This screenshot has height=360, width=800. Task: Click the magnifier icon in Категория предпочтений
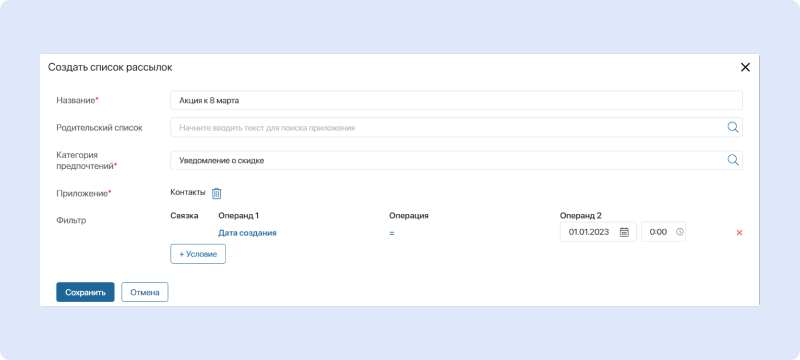pos(733,160)
